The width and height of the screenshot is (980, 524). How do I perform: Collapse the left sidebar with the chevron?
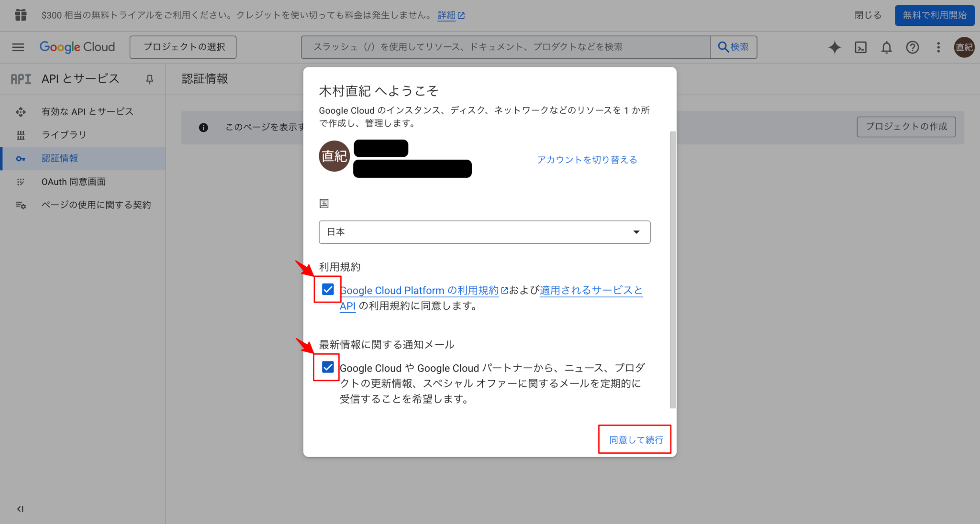tap(19, 509)
